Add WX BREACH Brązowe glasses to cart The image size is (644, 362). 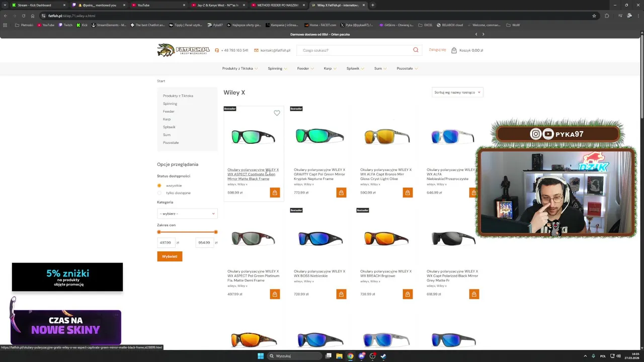408,294
